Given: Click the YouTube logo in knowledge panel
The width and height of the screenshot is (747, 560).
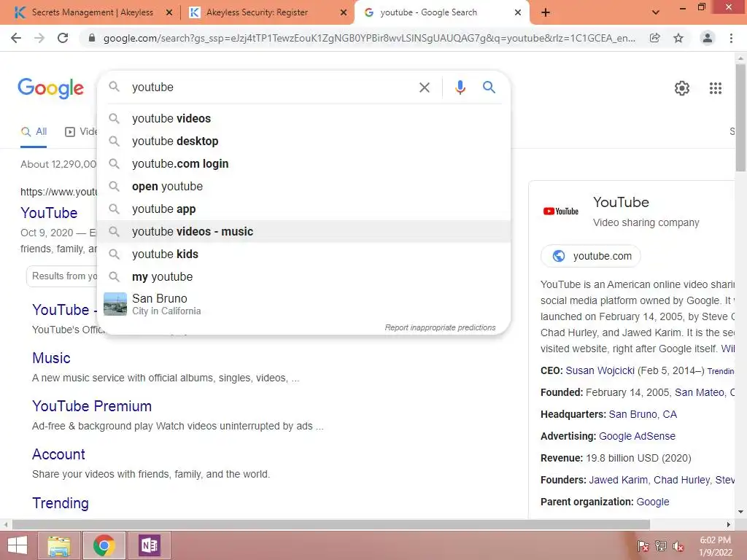Looking at the screenshot, I should point(561,211).
